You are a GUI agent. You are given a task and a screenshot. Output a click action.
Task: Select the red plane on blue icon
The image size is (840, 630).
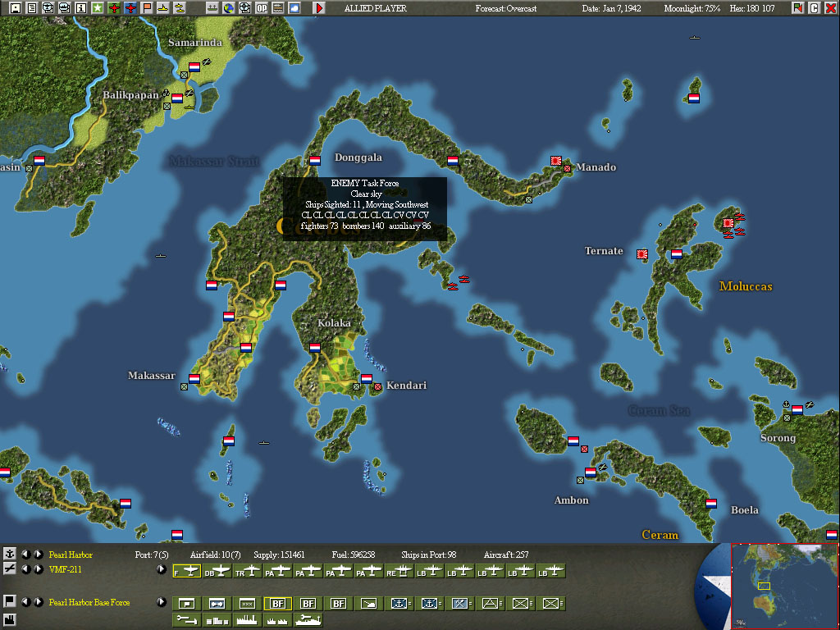pos(130,8)
